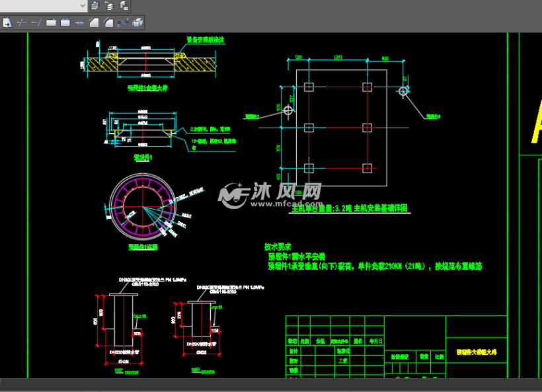The image size is (542, 392).
Task: Select the Fillet tool
Action: coord(108,22)
